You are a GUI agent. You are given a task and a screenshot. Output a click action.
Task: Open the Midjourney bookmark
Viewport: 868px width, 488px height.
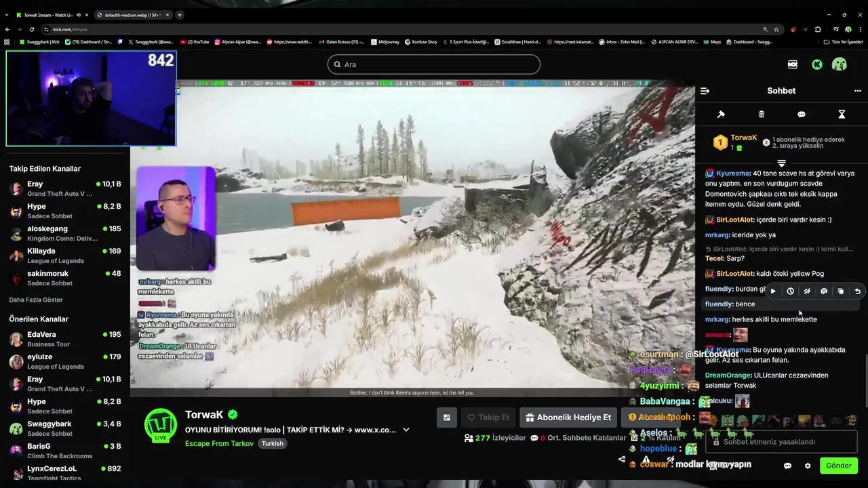pos(384,42)
